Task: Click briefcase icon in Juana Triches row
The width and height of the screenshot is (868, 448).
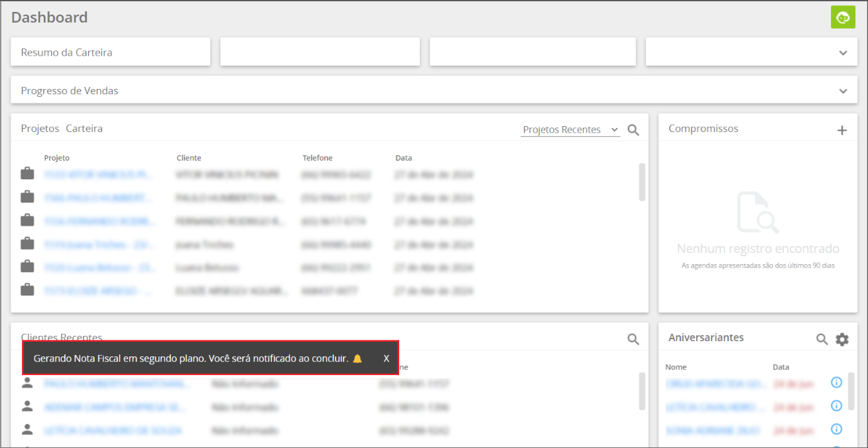Action: click(27, 243)
